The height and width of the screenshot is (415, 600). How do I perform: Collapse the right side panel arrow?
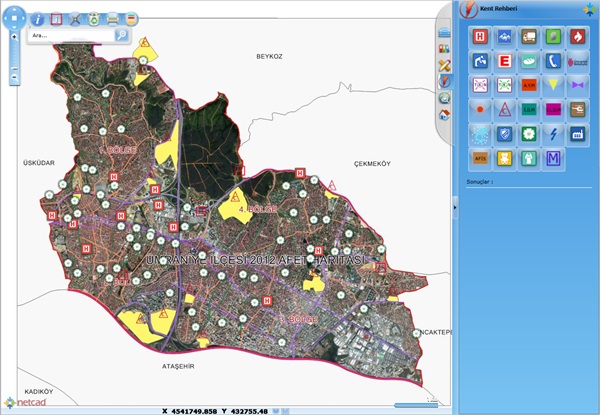[455, 207]
